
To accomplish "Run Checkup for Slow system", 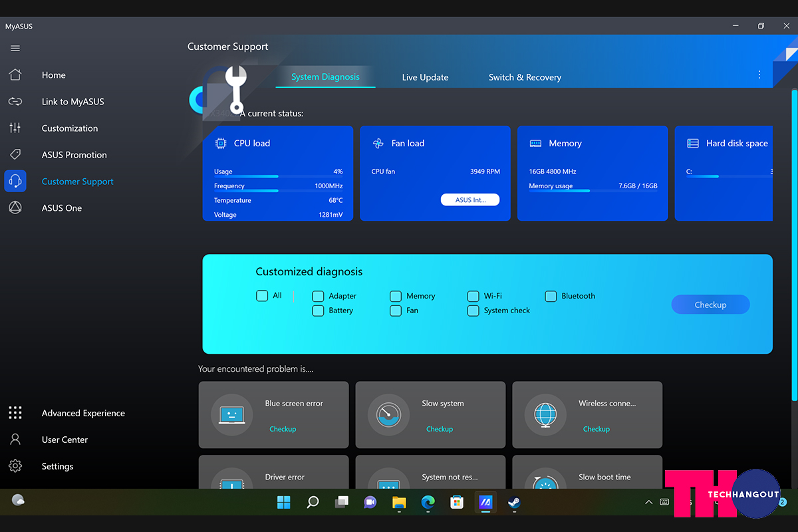I will pos(440,429).
